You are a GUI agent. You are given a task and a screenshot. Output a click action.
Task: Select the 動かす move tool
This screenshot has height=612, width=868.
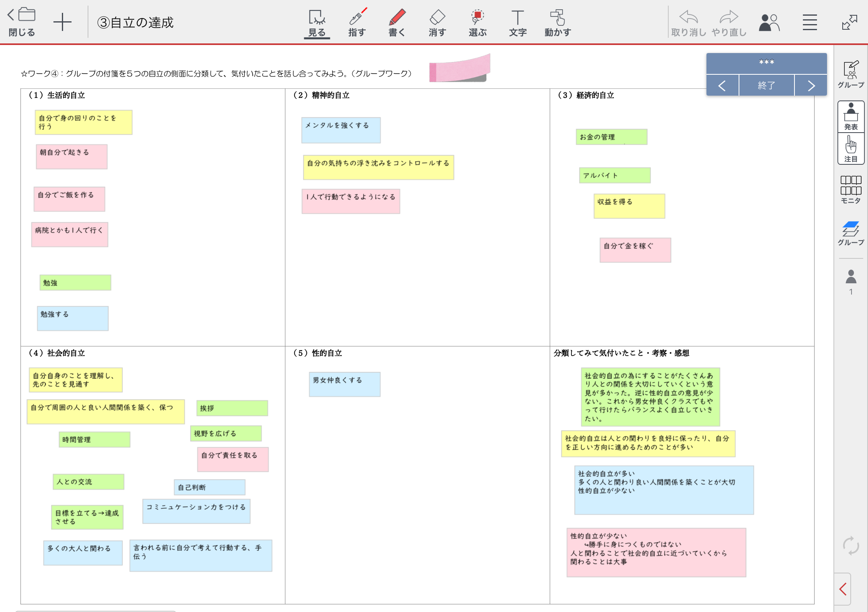(557, 23)
